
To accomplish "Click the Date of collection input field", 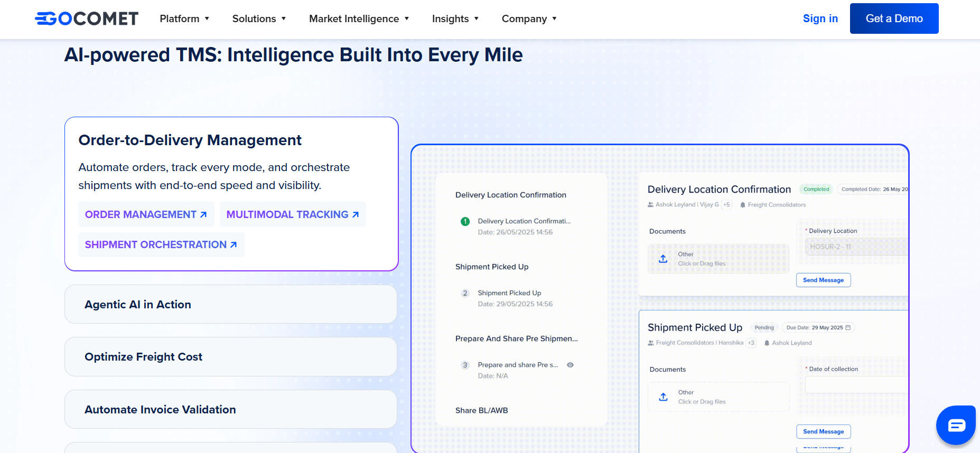I will (856, 385).
